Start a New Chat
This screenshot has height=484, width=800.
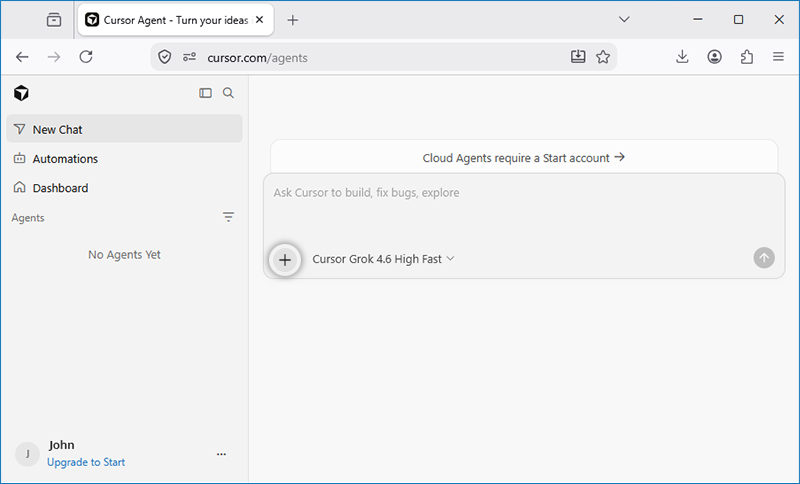tap(124, 129)
